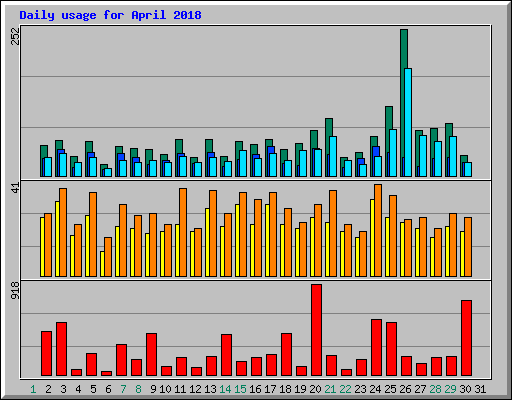Select green day label 8
This screenshot has height=400, width=512.
[x=138, y=389]
